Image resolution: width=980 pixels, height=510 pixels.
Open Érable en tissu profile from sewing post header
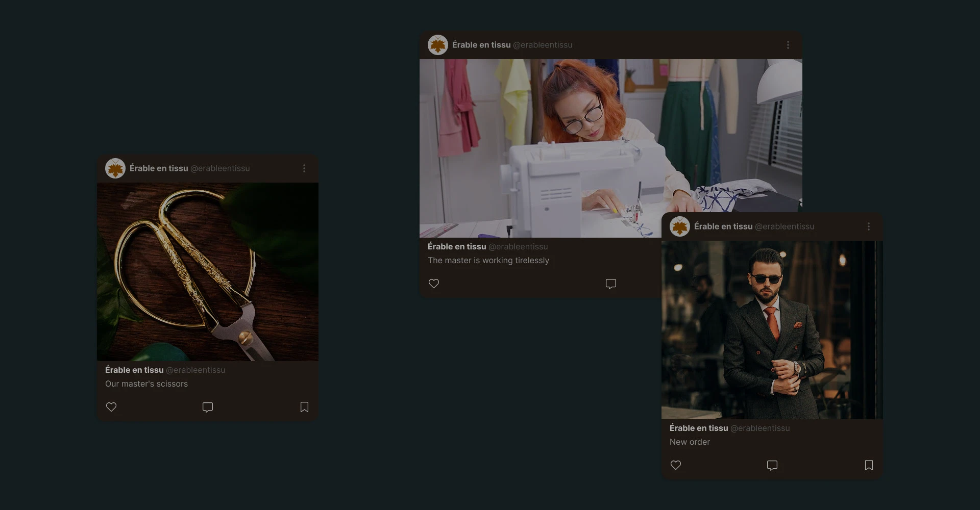pos(481,45)
